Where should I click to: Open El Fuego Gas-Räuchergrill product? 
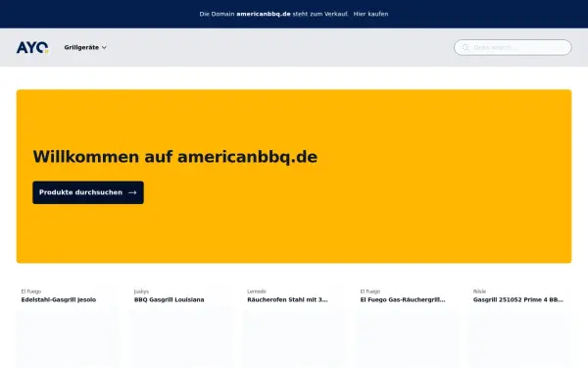(x=403, y=299)
